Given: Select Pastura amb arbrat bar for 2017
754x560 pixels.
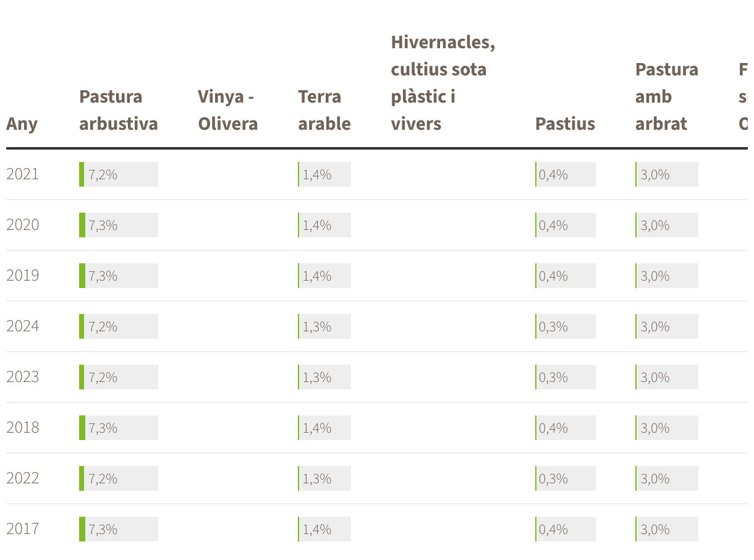Looking at the screenshot, I should (x=667, y=529).
